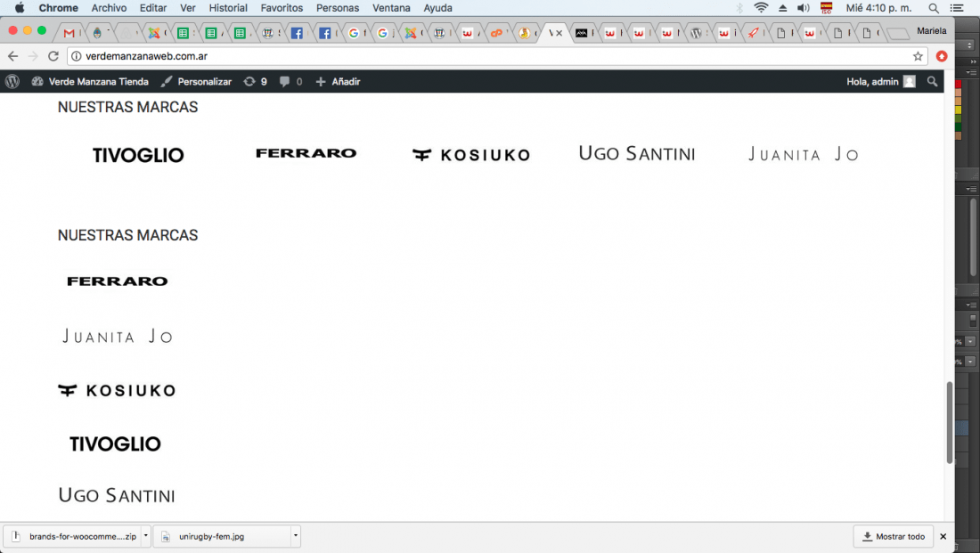This screenshot has height=553, width=980.
Task: Close the downloads bar
Action: click(943, 536)
